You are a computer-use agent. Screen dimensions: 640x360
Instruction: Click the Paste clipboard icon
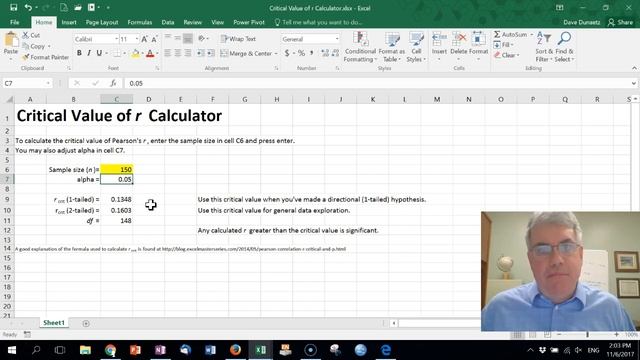pyautogui.click(x=11, y=40)
